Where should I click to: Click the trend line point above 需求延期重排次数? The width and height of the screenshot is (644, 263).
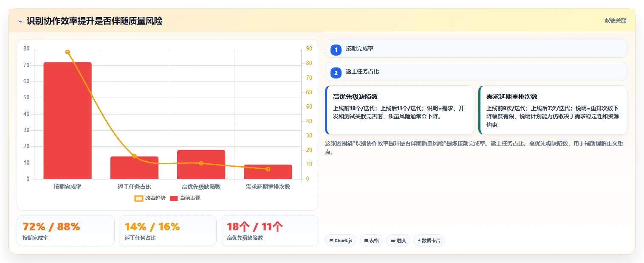point(268,169)
